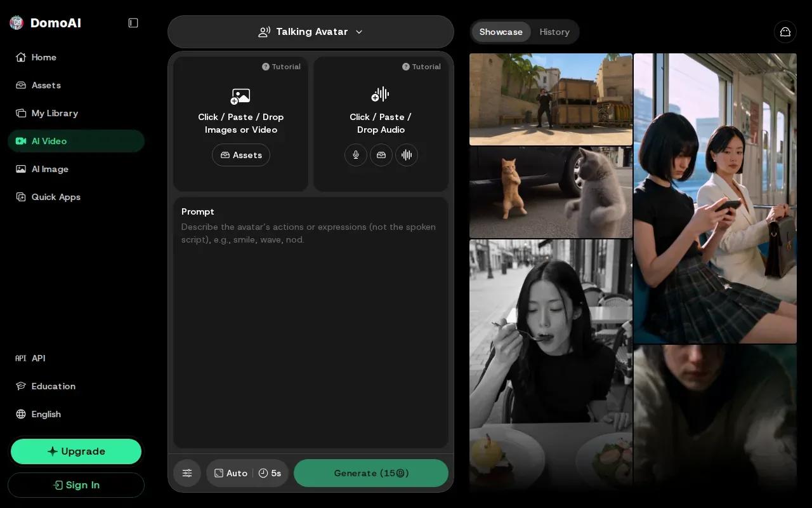
Task: Open Assets button under image upload
Action: (241, 155)
